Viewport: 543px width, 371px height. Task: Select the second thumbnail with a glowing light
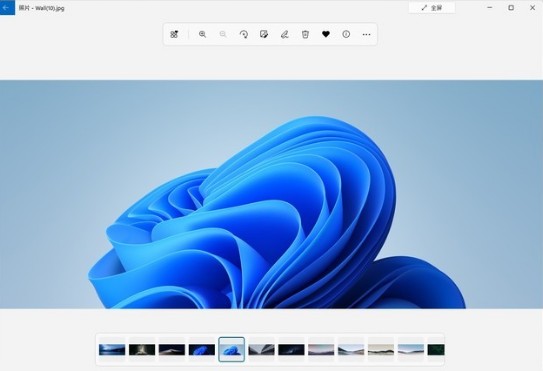click(x=142, y=350)
